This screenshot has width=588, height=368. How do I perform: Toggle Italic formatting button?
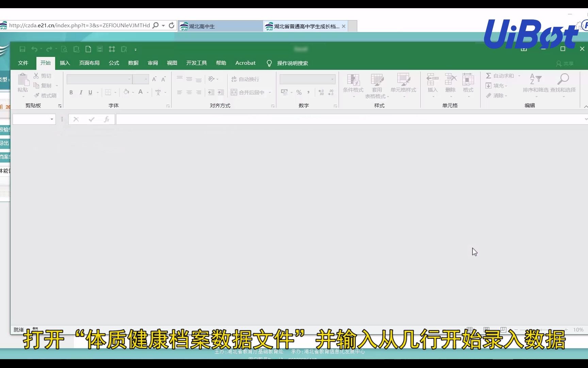point(81,92)
